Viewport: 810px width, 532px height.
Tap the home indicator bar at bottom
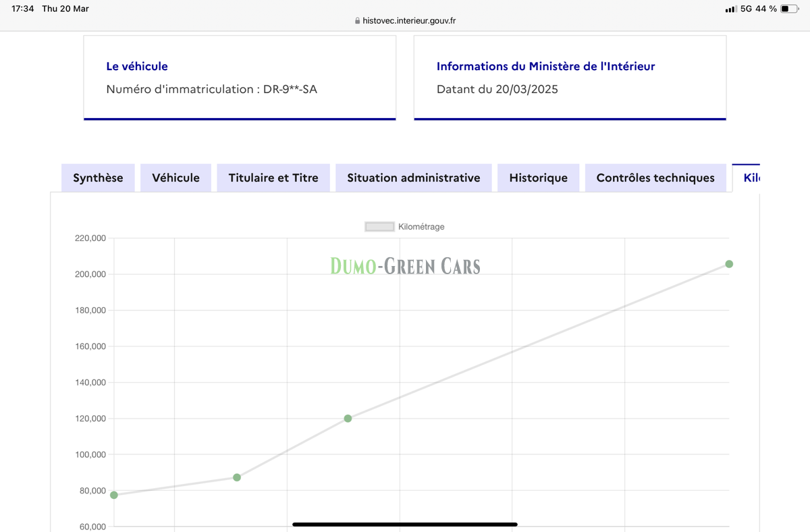coord(405,524)
